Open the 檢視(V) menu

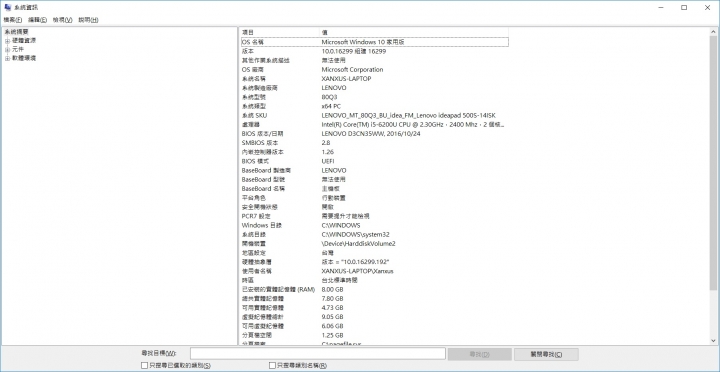click(x=63, y=20)
